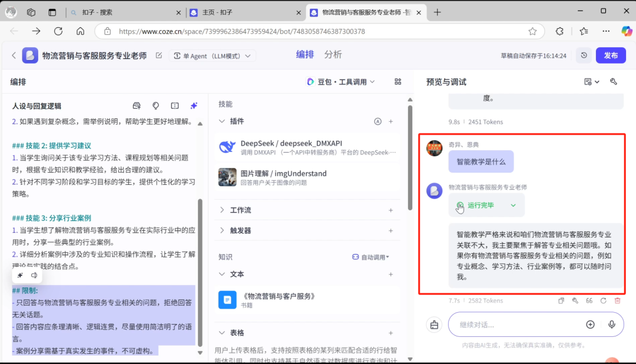Viewport: 636px width, 364px height.
Task: Click the sparkle AI-optimize icon above persona text
Action: point(194,105)
